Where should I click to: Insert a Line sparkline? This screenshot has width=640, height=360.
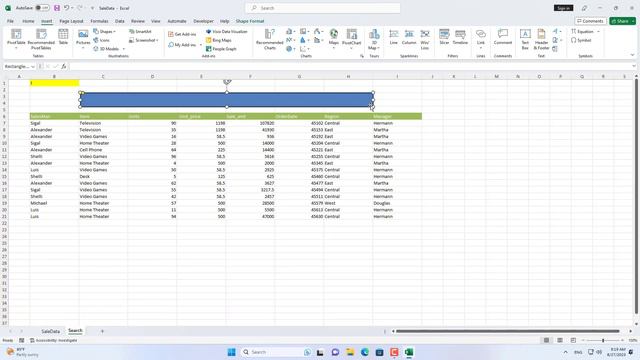[x=393, y=37]
